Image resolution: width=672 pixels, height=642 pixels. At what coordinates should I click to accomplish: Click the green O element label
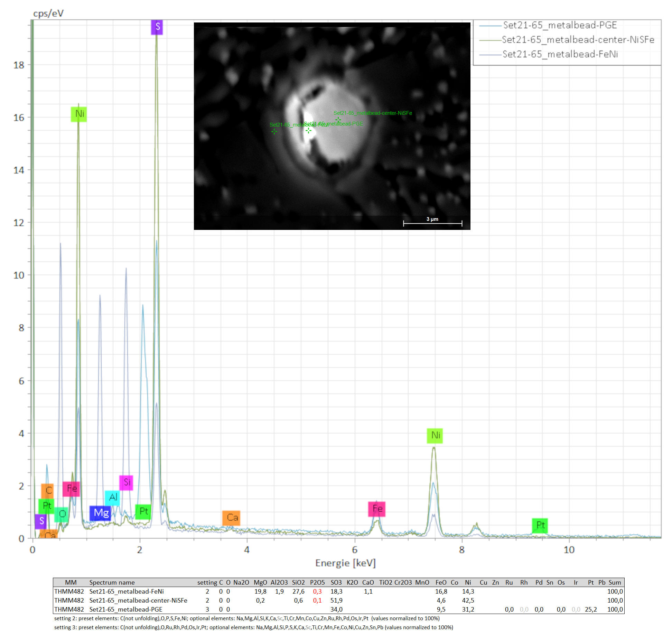(62, 514)
